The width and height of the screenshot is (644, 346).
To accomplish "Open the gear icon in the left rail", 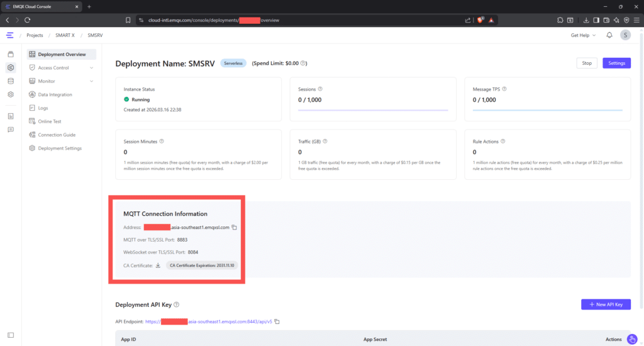I will [x=11, y=94].
